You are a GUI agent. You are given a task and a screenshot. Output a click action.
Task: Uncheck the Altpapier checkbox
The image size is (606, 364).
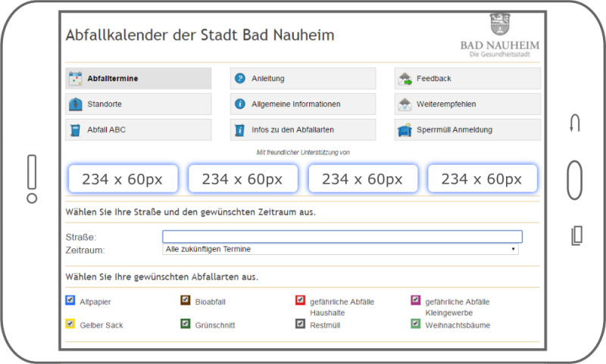70,300
